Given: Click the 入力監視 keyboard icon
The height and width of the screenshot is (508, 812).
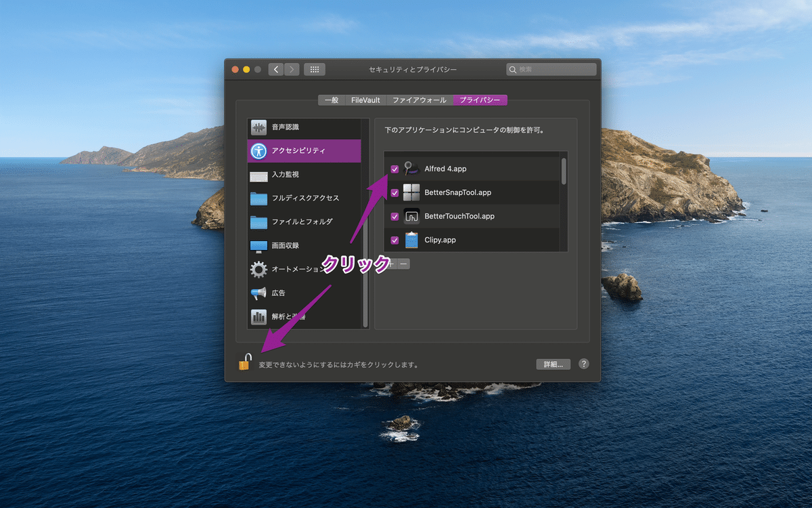Looking at the screenshot, I should click(x=258, y=176).
